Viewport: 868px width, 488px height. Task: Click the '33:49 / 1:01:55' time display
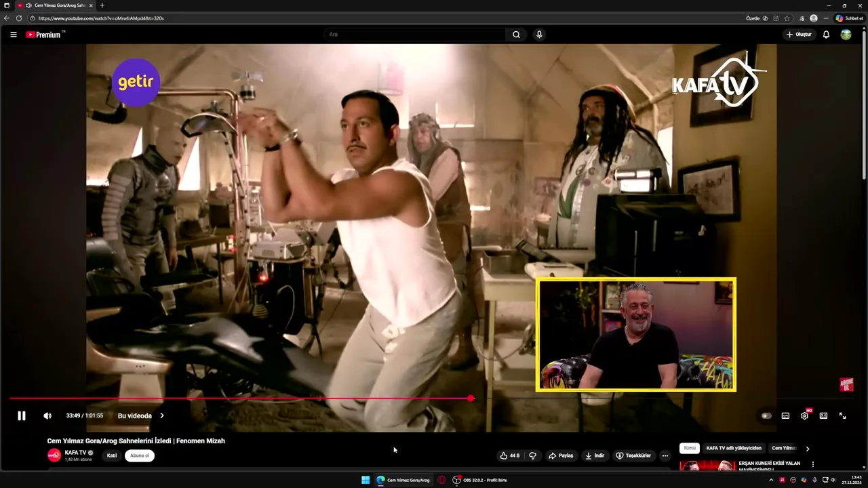click(85, 415)
